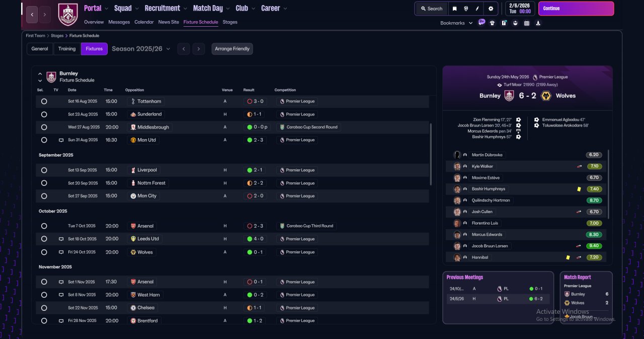Expand the Match Day menu dropdown

(x=228, y=9)
